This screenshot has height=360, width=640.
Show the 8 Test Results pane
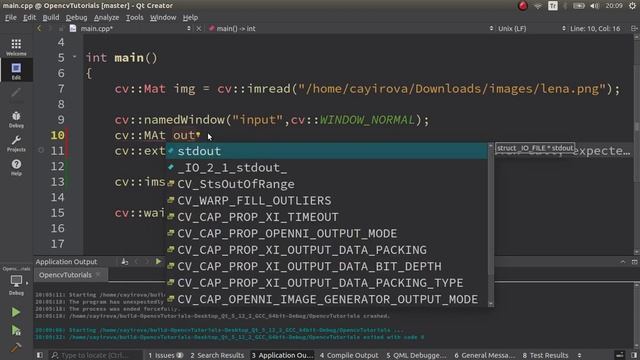pyautogui.click(x=545, y=356)
